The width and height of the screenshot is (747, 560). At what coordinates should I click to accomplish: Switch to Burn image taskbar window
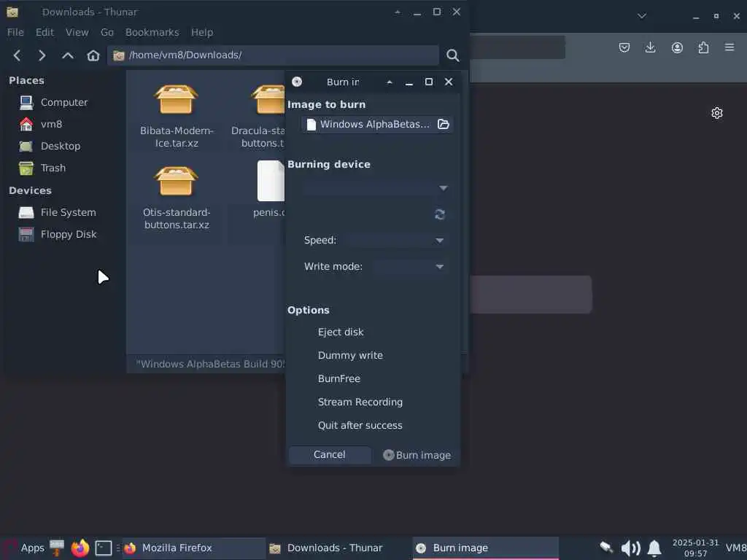click(x=485, y=548)
